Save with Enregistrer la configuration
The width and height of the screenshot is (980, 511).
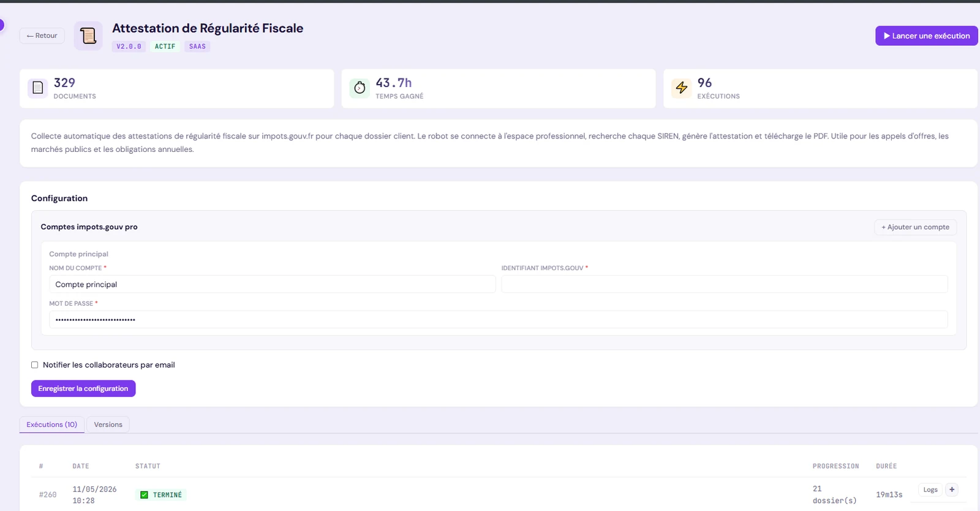point(83,388)
